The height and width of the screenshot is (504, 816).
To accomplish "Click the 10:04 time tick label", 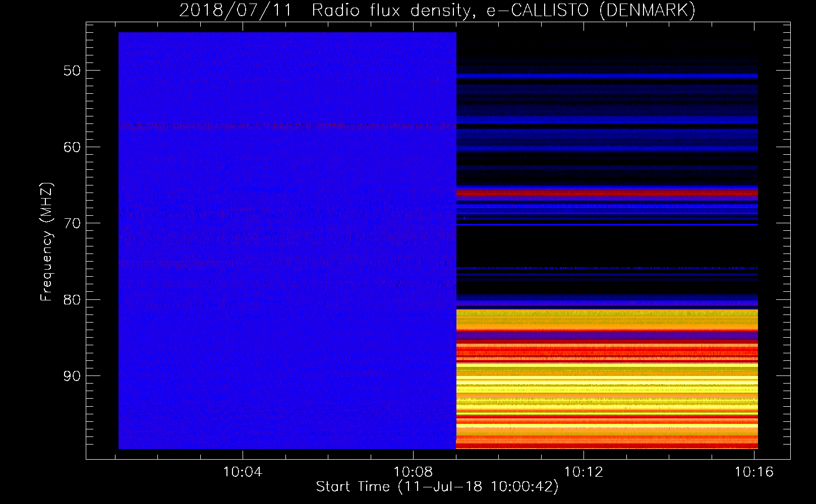I will (243, 472).
